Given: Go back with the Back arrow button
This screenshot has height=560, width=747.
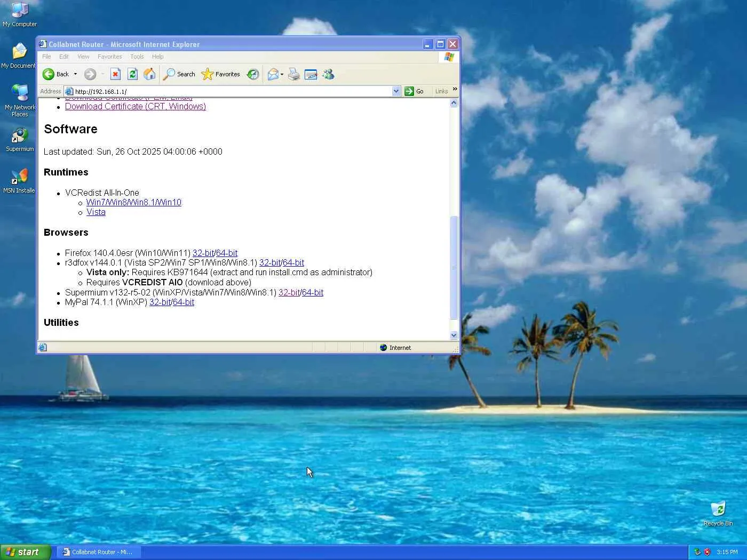Looking at the screenshot, I should pos(55,74).
